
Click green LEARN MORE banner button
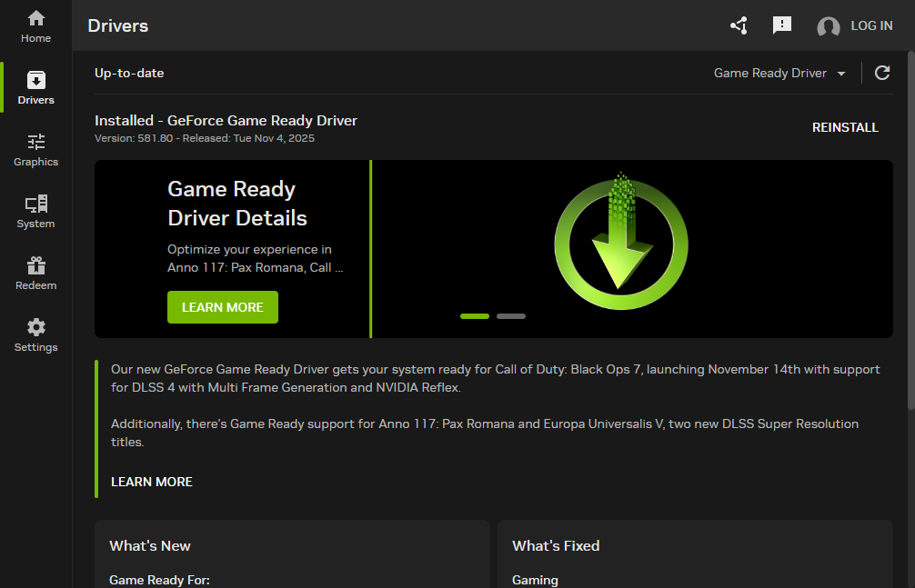coord(222,307)
